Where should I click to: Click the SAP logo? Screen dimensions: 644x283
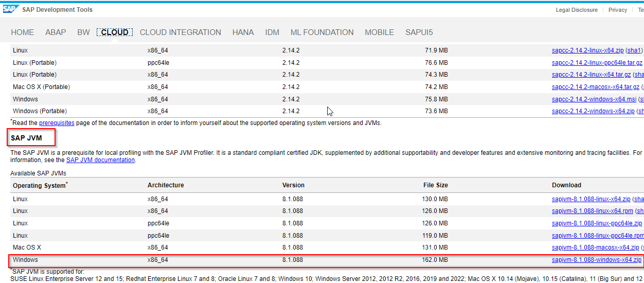[x=11, y=9]
